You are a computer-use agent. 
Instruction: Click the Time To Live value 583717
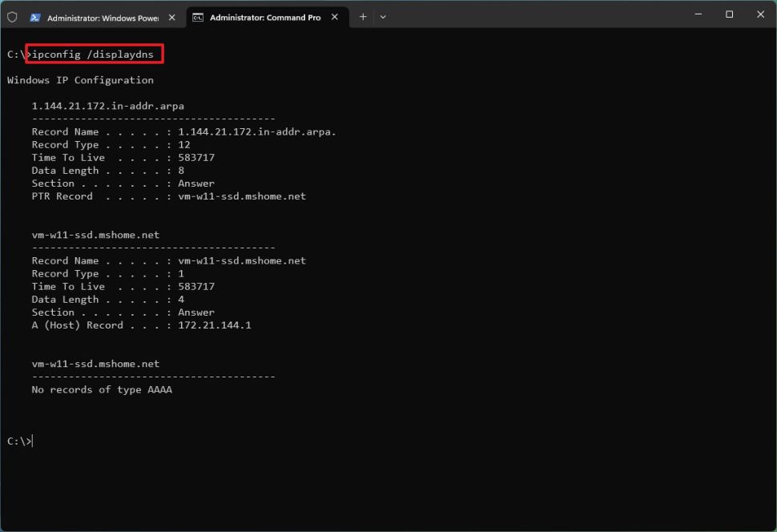click(197, 157)
